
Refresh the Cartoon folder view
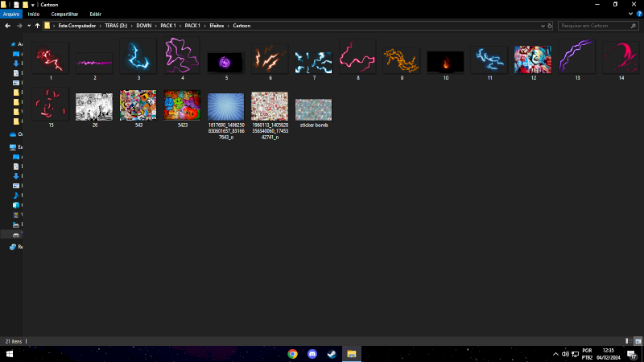(548, 26)
